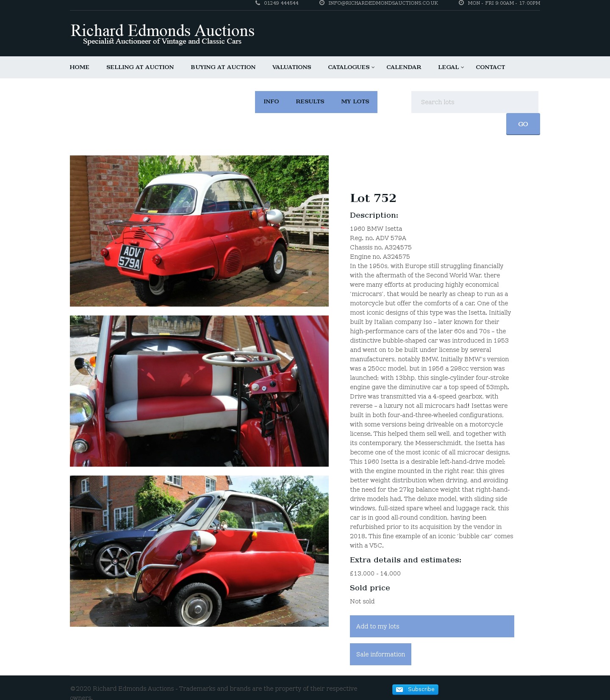Select the Info tab
The height and width of the screenshot is (700, 610).
pos(271,102)
